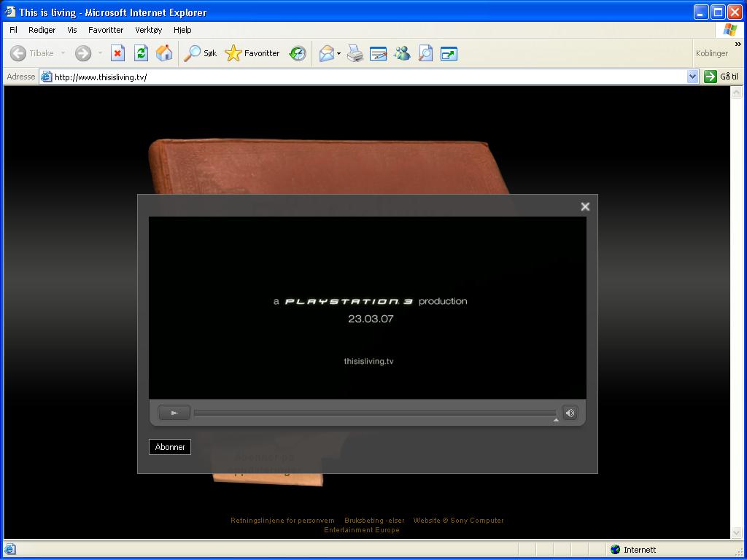Open history with the green clock icon
This screenshot has width=747, height=560.
pyautogui.click(x=298, y=53)
